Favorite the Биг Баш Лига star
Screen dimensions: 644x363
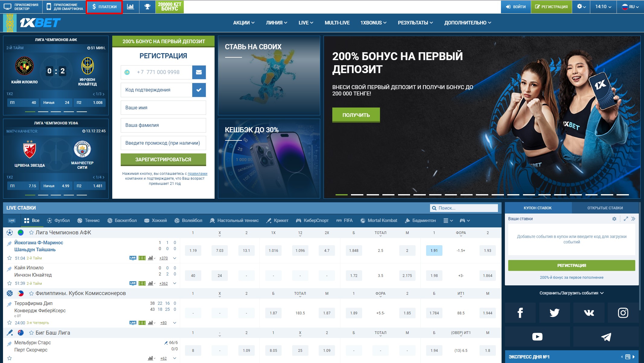(x=31, y=333)
